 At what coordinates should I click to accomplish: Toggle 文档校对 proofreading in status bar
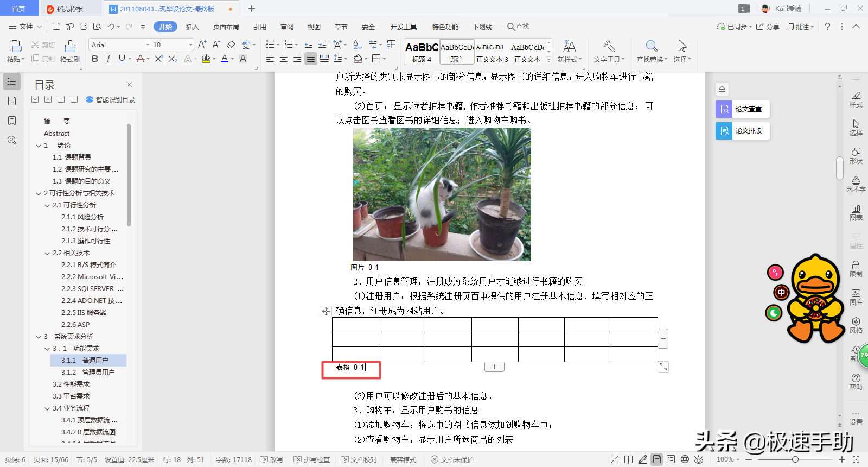click(359, 459)
